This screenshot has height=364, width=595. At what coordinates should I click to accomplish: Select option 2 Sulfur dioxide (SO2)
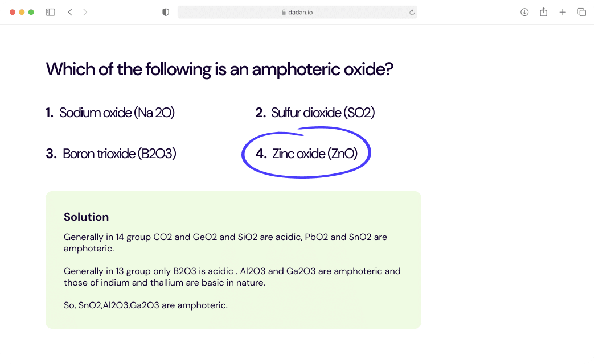(315, 113)
